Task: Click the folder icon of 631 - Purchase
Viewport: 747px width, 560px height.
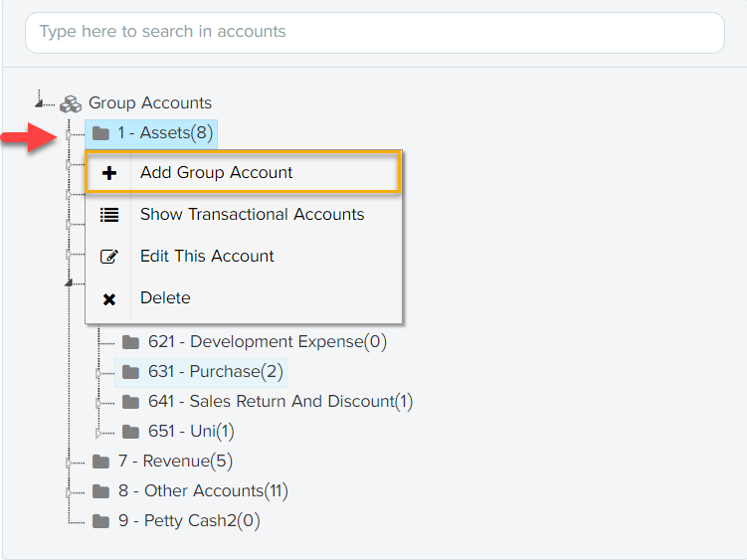Action: (130, 372)
